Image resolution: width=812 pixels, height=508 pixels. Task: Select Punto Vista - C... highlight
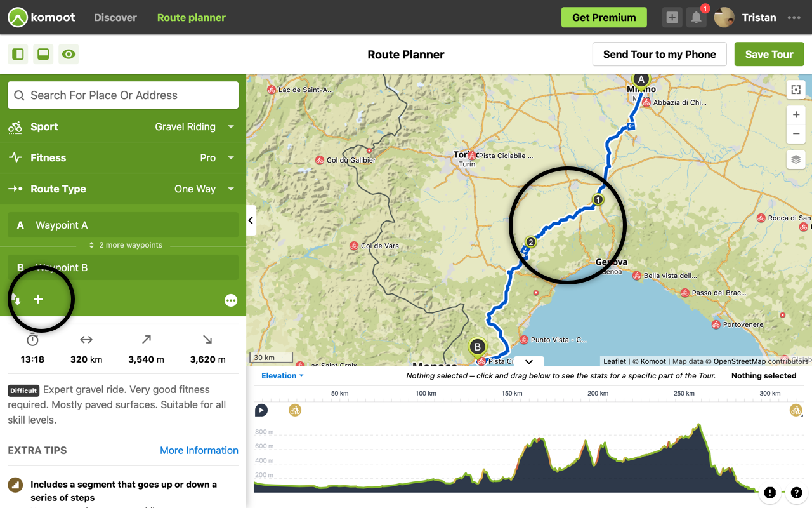click(553, 340)
